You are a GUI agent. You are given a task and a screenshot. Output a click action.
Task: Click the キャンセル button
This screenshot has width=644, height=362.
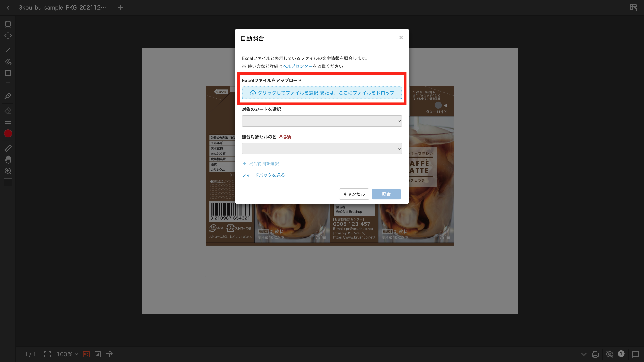pos(354,194)
